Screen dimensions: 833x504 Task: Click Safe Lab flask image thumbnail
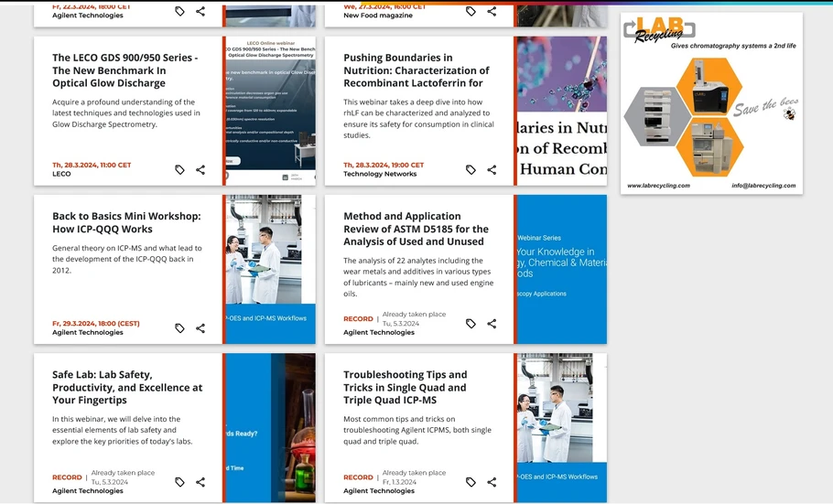click(270, 427)
